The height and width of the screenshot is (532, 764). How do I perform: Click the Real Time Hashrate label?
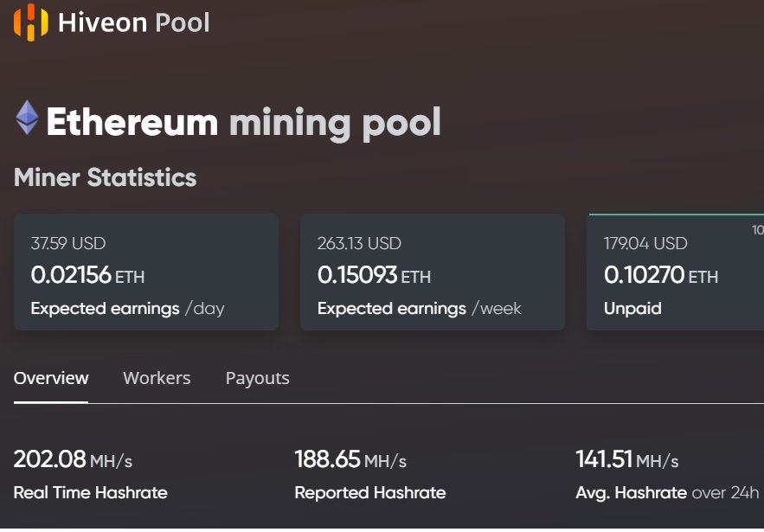[x=91, y=492]
